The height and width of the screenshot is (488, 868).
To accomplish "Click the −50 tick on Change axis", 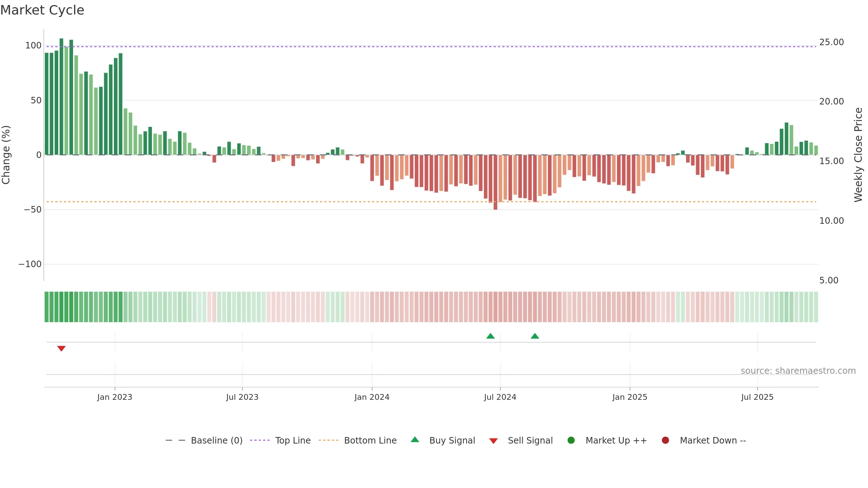I will pos(33,210).
